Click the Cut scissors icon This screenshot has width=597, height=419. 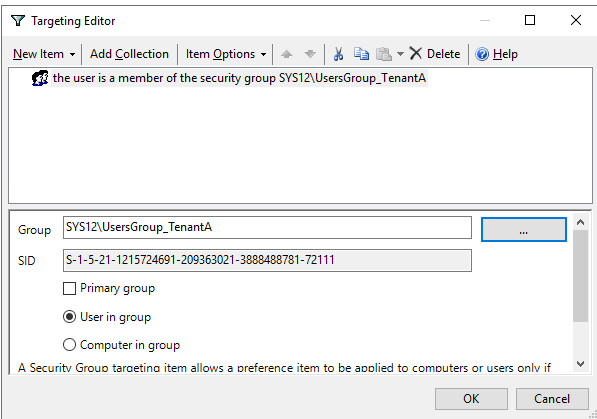point(338,54)
